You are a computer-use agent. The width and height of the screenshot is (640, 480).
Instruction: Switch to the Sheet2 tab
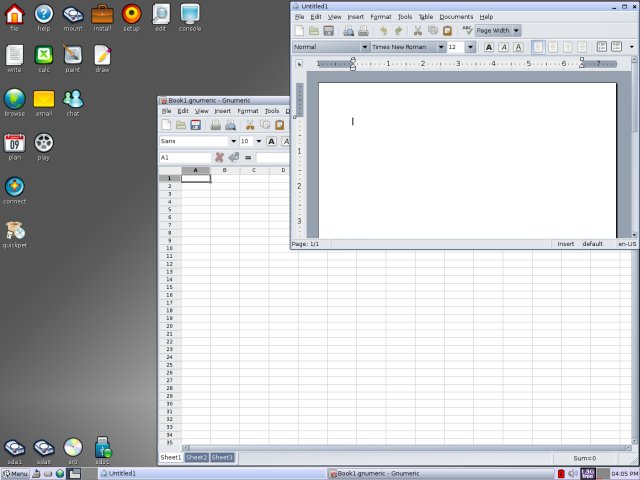point(196,457)
